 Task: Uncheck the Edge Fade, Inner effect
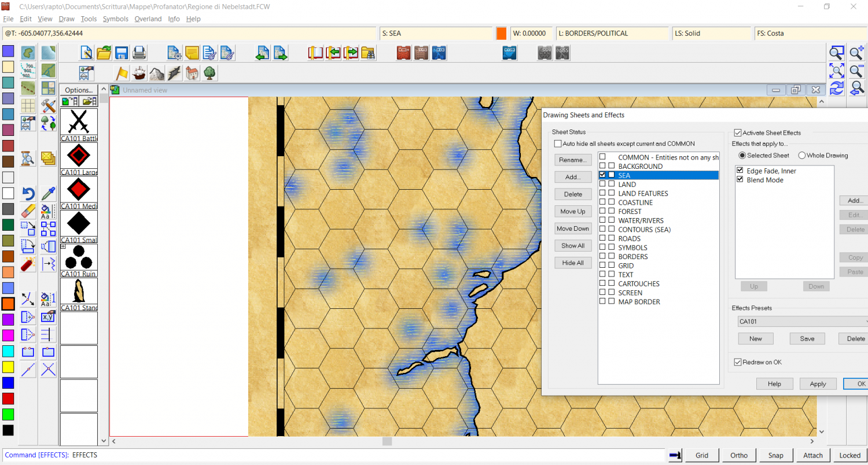pyautogui.click(x=740, y=171)
